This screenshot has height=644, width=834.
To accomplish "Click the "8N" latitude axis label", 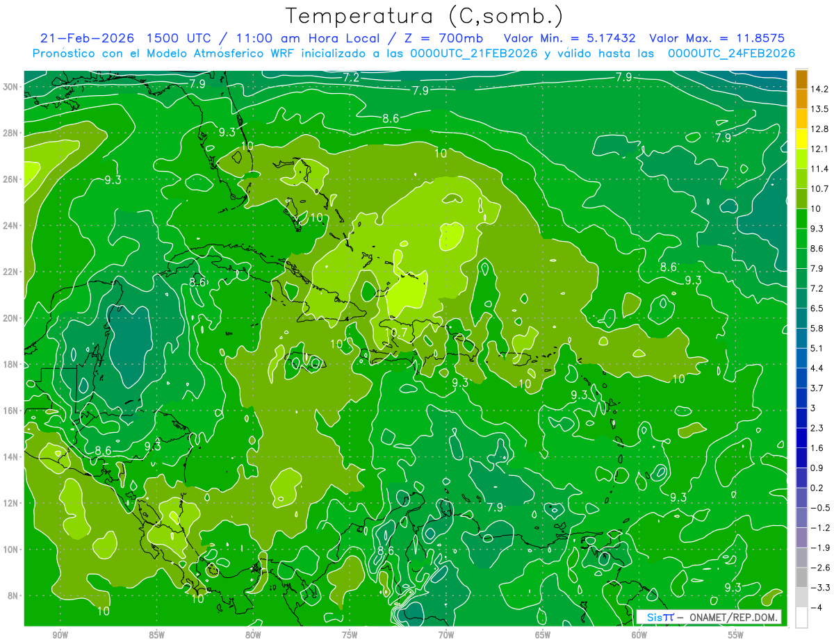I will (13, 596).
